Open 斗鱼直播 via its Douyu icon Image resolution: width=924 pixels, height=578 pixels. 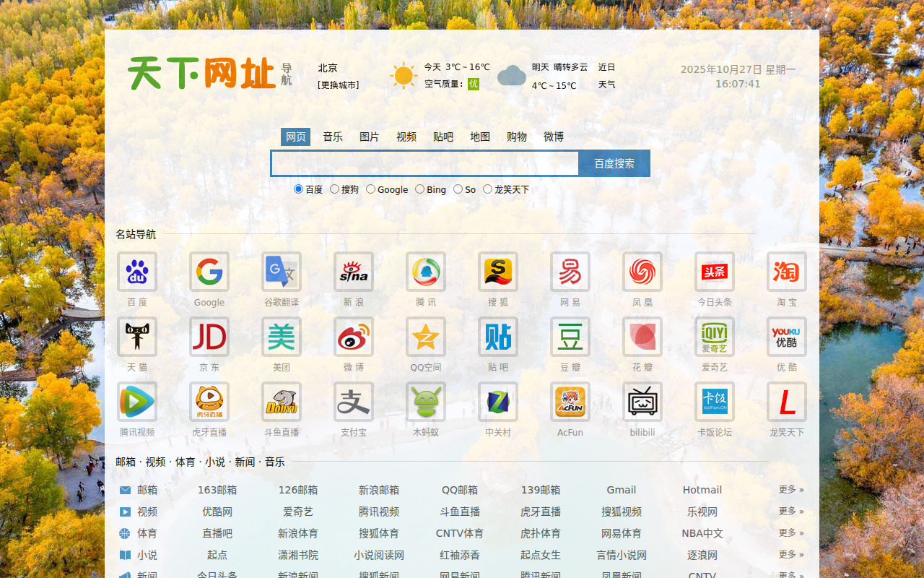click(x=281, y=402)
